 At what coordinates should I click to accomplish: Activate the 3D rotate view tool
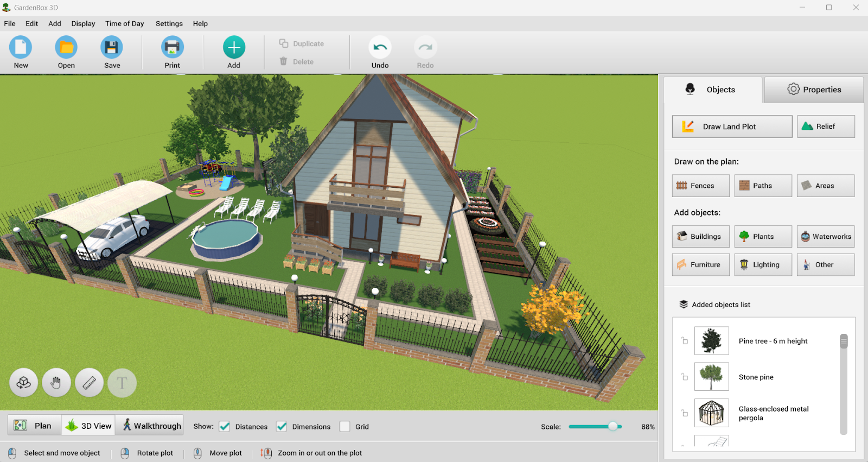coord(23,383)
